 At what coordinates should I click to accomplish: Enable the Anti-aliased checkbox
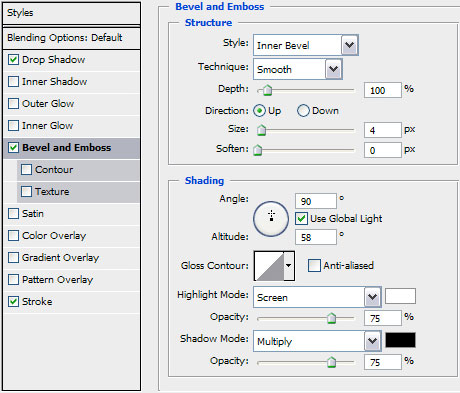tap(314, 266)
